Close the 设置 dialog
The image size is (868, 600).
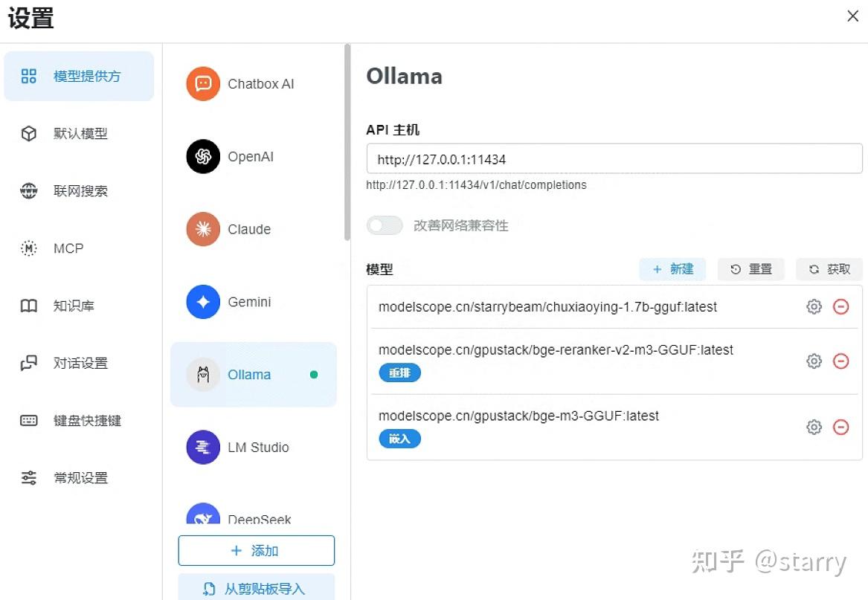click(852, 16)
